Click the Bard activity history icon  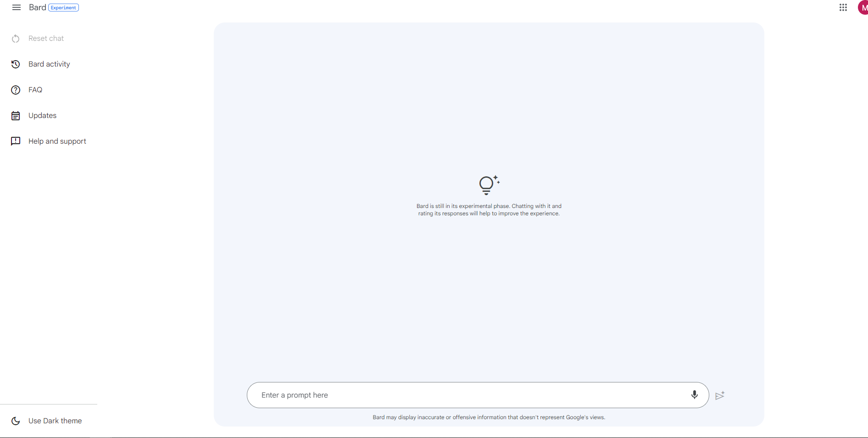coord(16,64)
